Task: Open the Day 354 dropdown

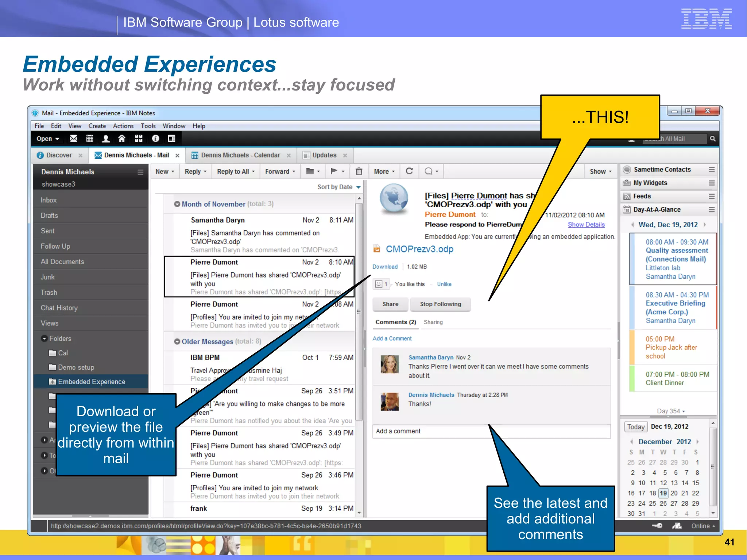Action: 671,411
